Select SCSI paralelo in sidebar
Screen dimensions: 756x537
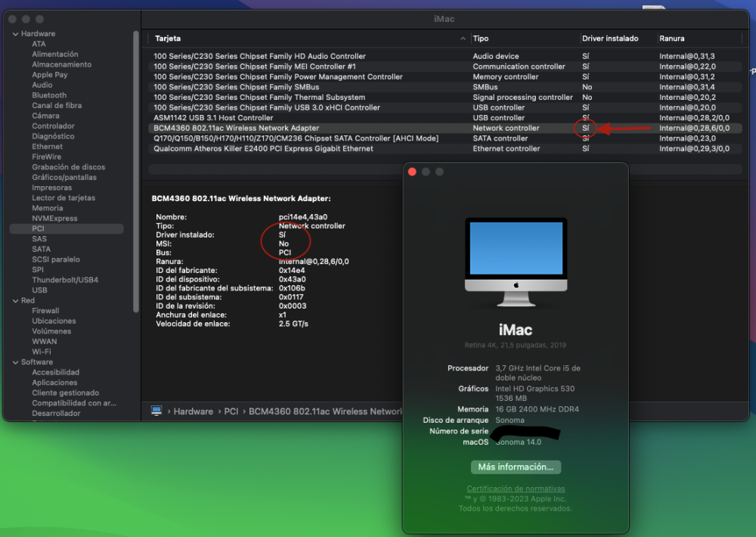(x=56, y=259)
